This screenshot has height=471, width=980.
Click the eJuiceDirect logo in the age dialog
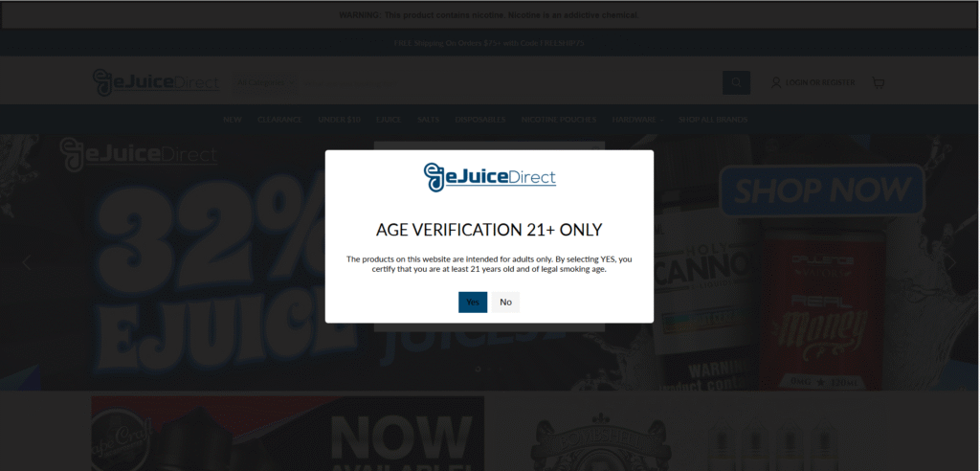pyautogui.click(x=489, y=178)
